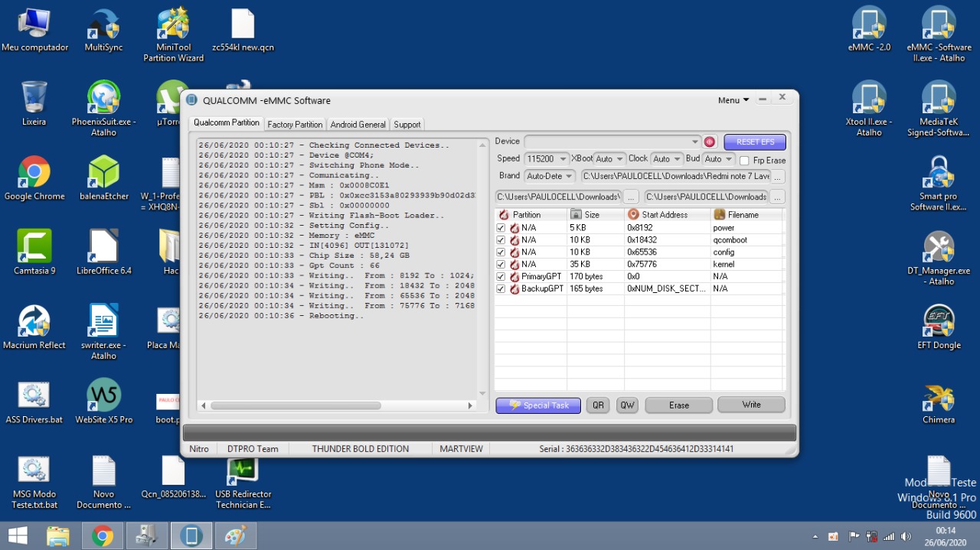Uncheck the kernel partition row checkbox
Viewport: 980px width, 550px height.
(x=501, y=265)
